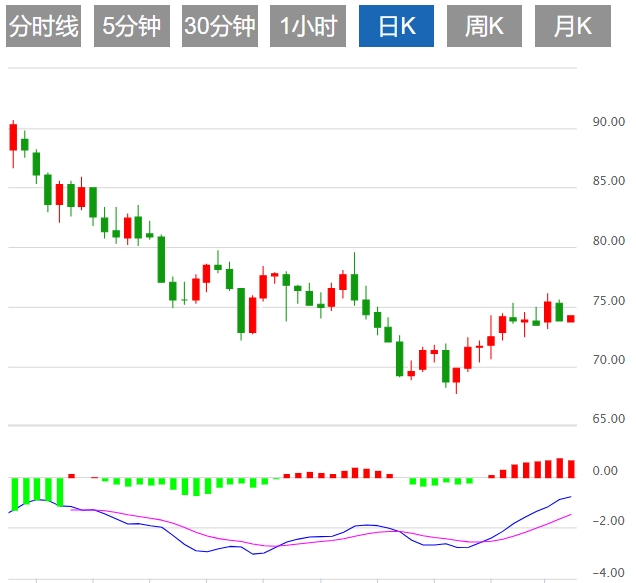636x583 pixels.
Task: Click the -4.00 MACD axis label
Action: [608, 573]
